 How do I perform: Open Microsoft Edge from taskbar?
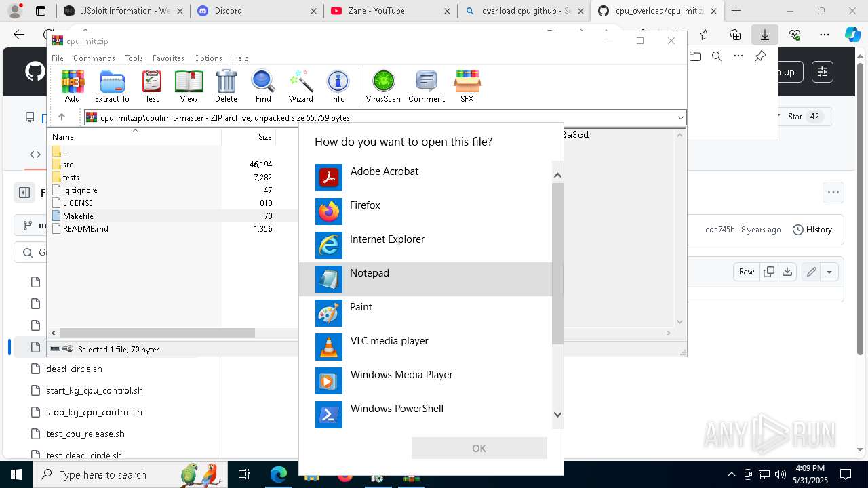click(x=279, y=474)
